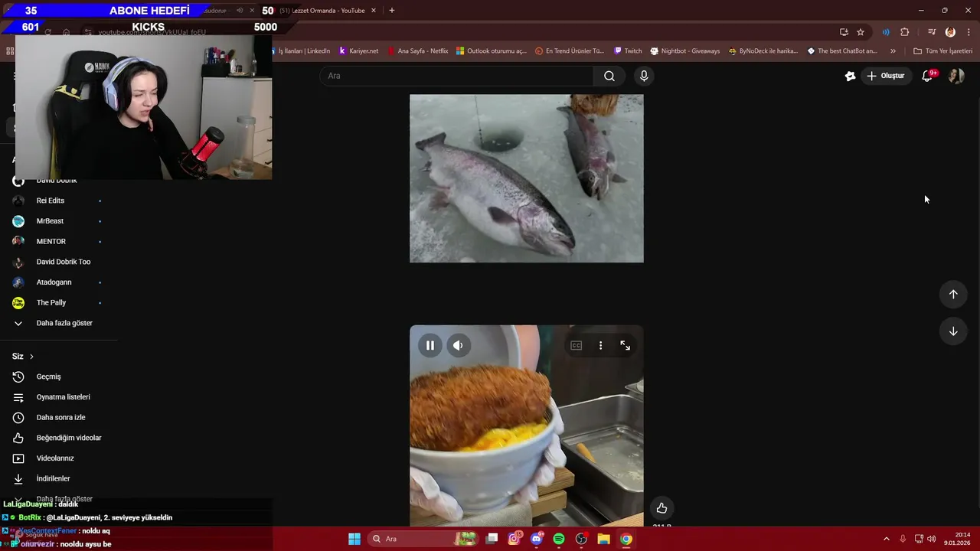Screen dimensions: 980x551
Task: Click the YouTube search magnifier button
Action: click(x=609, y=76)
